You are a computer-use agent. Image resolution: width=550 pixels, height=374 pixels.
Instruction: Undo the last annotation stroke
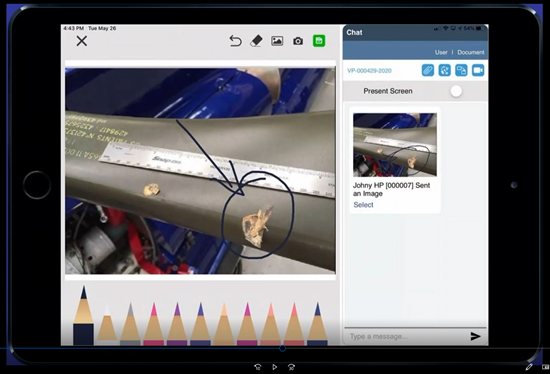(235, 41)
